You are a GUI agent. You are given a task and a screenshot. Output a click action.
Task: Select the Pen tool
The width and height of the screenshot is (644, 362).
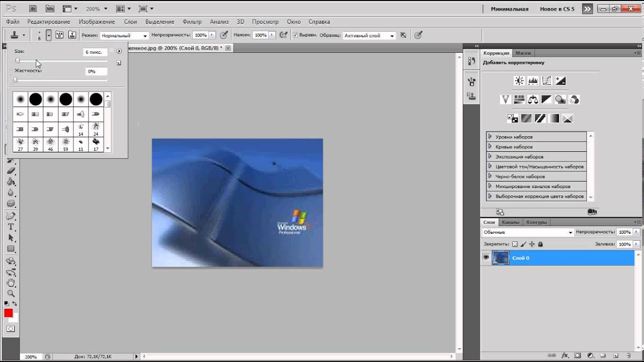11,216
